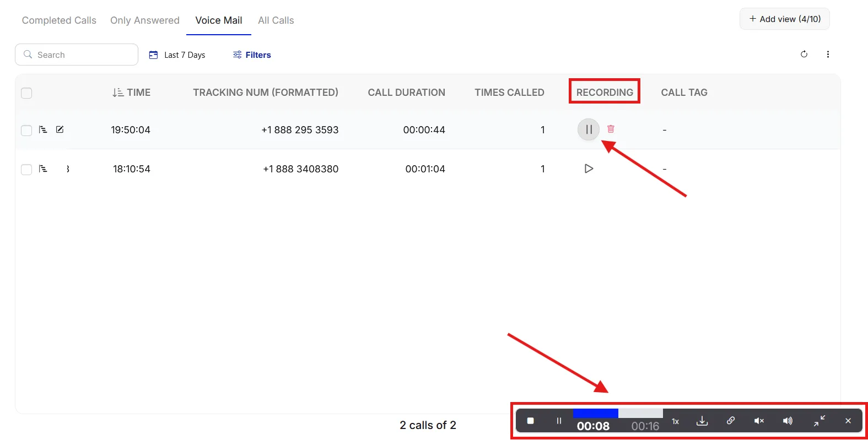This screenshot has height=440, width=868.
Task: Stop playback in the audio player bar
Action: pyautogui.click(x=530, y=421)
